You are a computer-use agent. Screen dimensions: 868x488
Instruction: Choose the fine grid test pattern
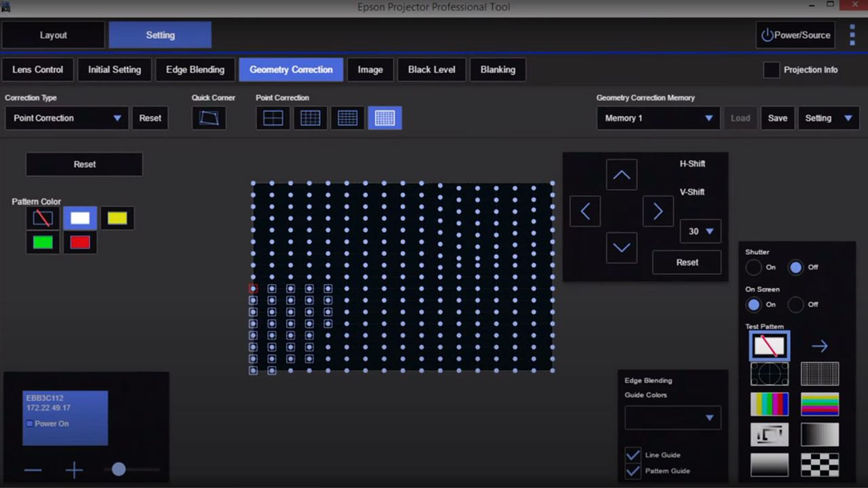820,373
